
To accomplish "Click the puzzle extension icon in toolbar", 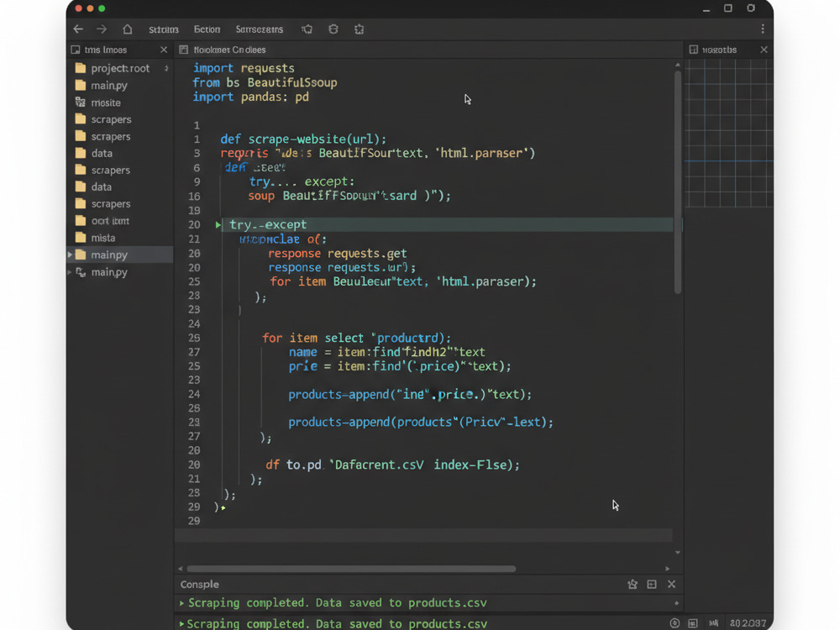I will (x=359, y=29).
